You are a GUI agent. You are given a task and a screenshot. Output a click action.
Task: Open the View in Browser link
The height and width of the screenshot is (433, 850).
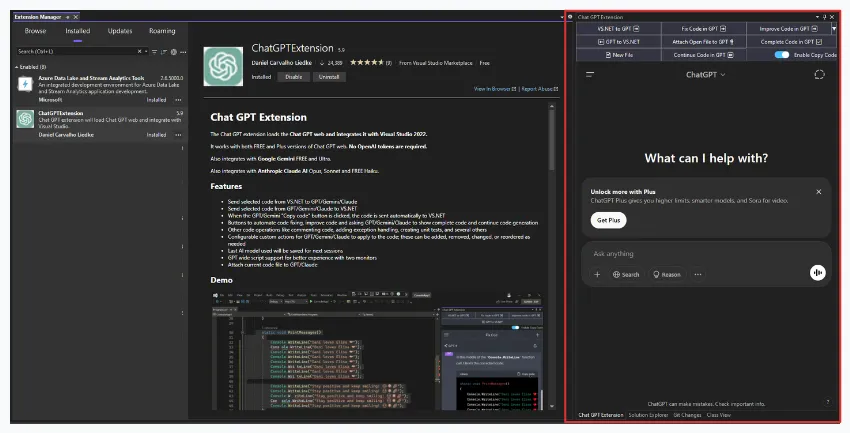point(494,89)
